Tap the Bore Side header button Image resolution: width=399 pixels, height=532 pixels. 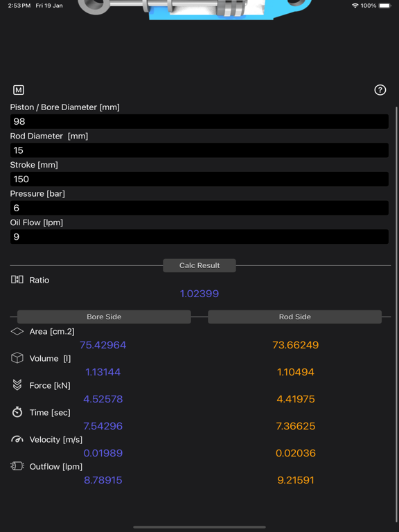pyautogui.click(x=104, y=317)
